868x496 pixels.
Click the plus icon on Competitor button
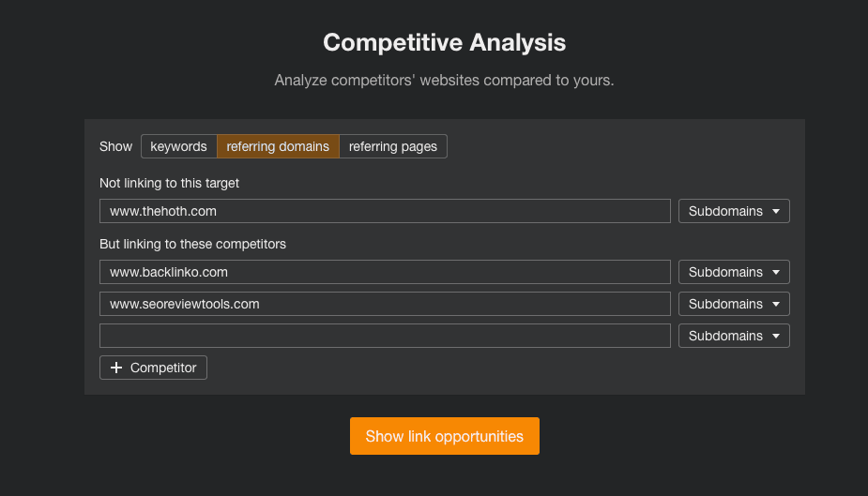(116, 368)
